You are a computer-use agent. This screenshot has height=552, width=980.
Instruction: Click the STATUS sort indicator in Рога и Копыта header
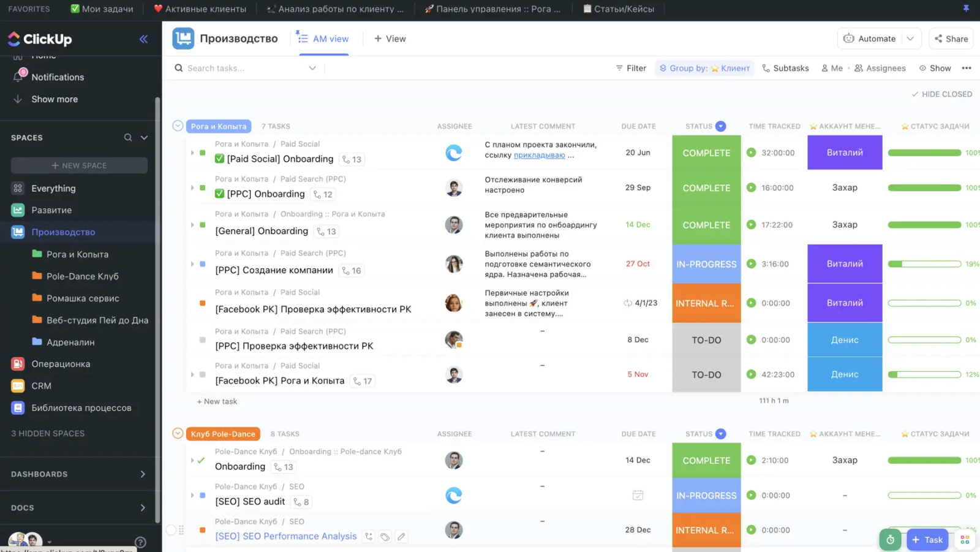coord(721,126)
